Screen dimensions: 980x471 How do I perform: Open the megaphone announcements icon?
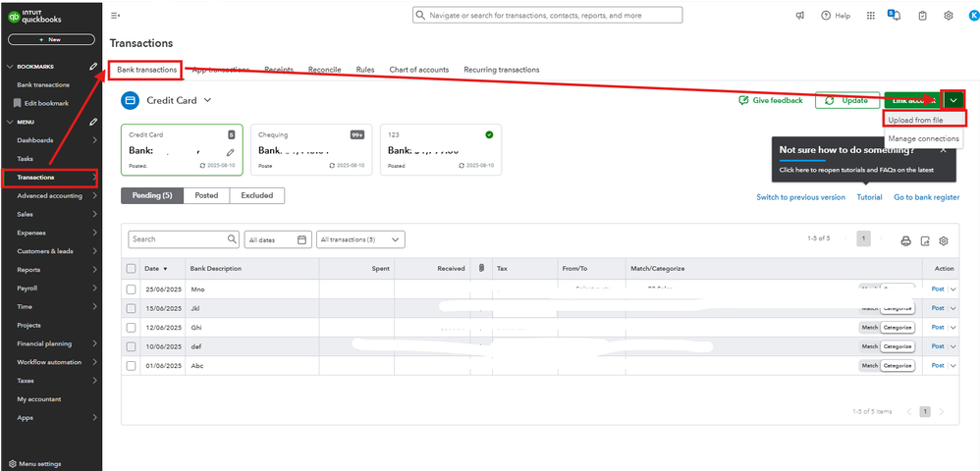point(800,16)
